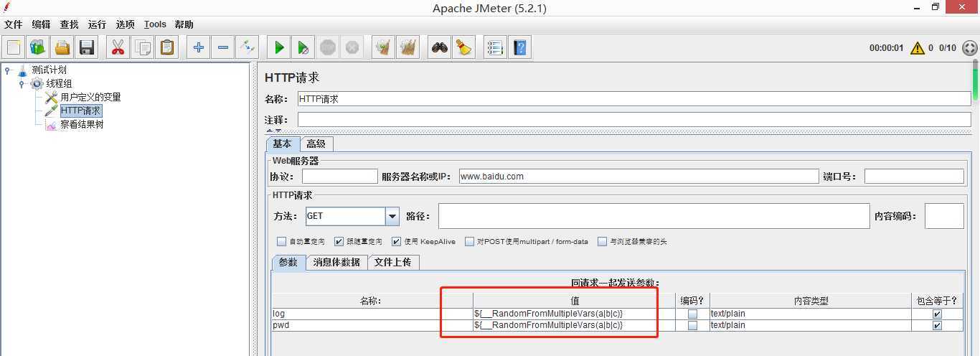
Task: Open the 消息体数据 tab
Action: tap(336, 262)
